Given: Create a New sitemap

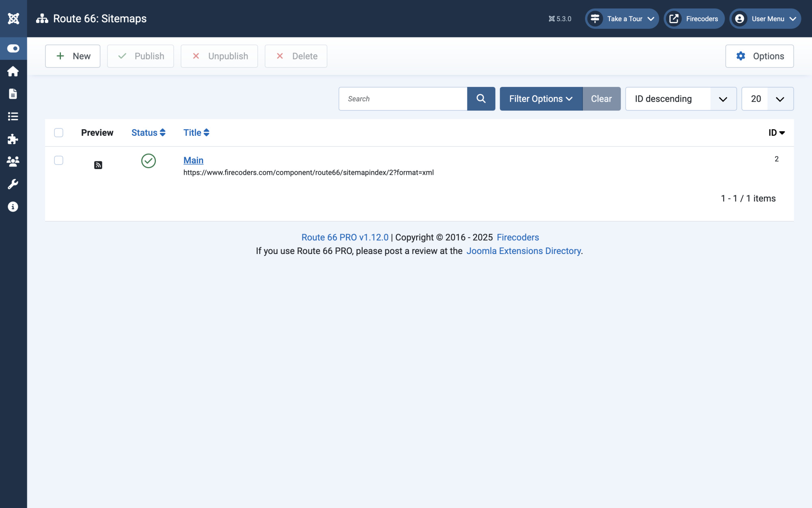Looking at the screenshot, I should pos(73,56).
